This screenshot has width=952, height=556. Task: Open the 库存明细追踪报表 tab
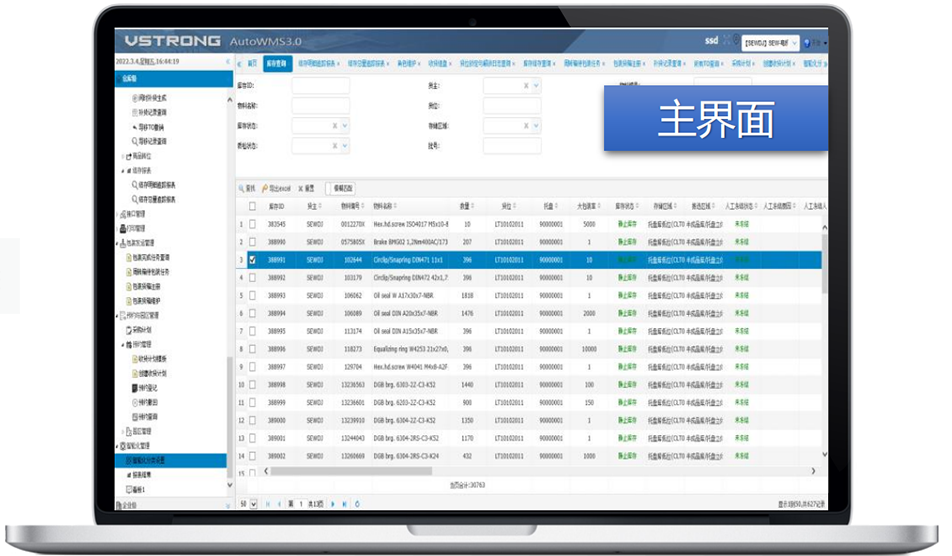(x=318, y=64)
